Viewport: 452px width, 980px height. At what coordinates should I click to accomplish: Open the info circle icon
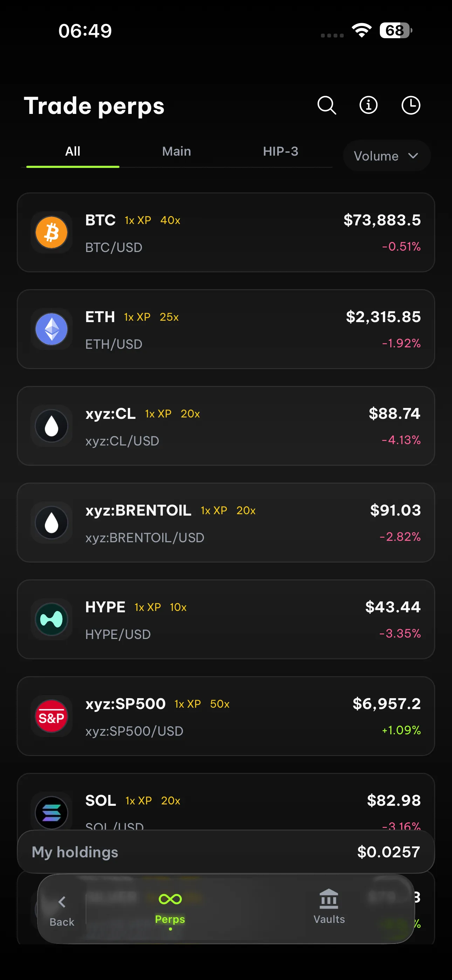(x=368, y=105)
